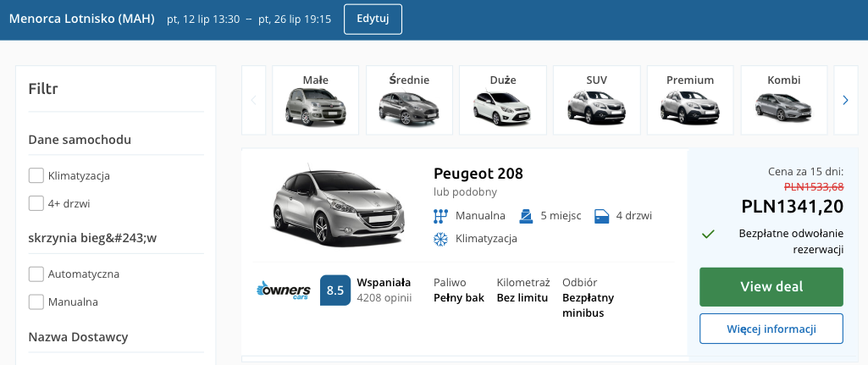Click the green checkmark by free cancellation
The width and height of the screenshot is (868, 365).
[x=707, y=235]
